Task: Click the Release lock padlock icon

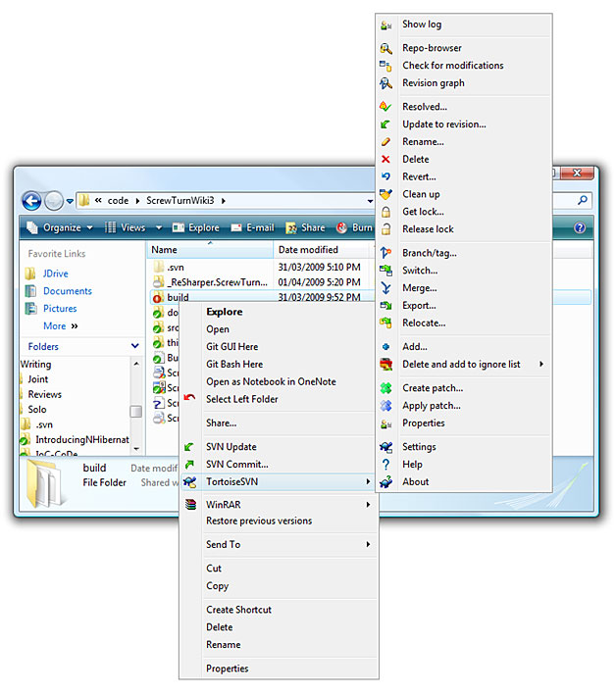Action: pyautogui.click(x=385, y=229)
